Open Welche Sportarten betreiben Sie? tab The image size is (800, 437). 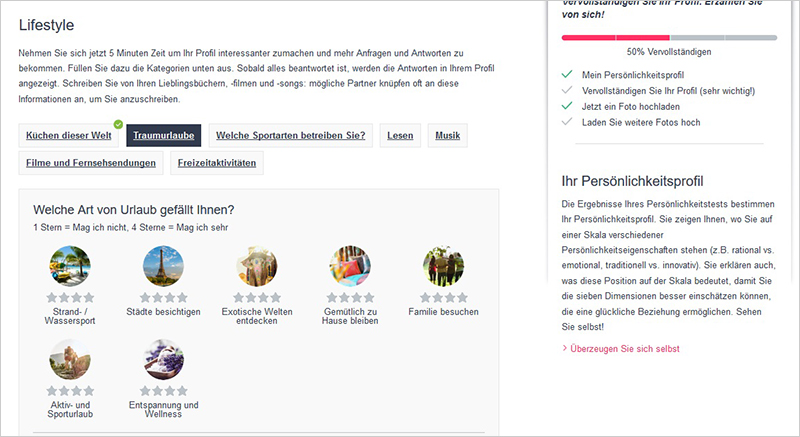pyautogui.click(x=291, y=136)
